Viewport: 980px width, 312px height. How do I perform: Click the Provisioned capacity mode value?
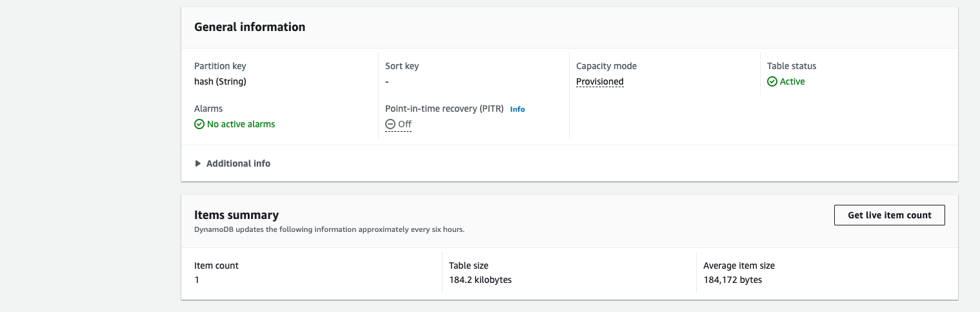pos(600,82)
